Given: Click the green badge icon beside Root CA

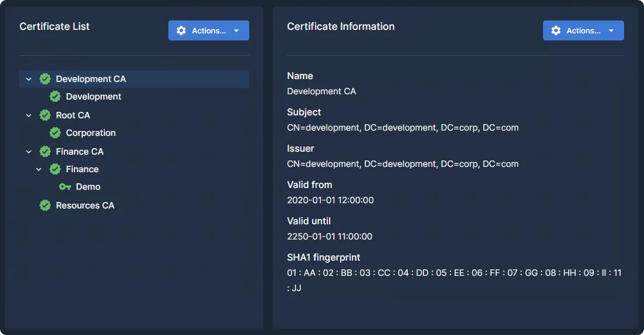Looking at the screenshot, I should click(45, 115).
